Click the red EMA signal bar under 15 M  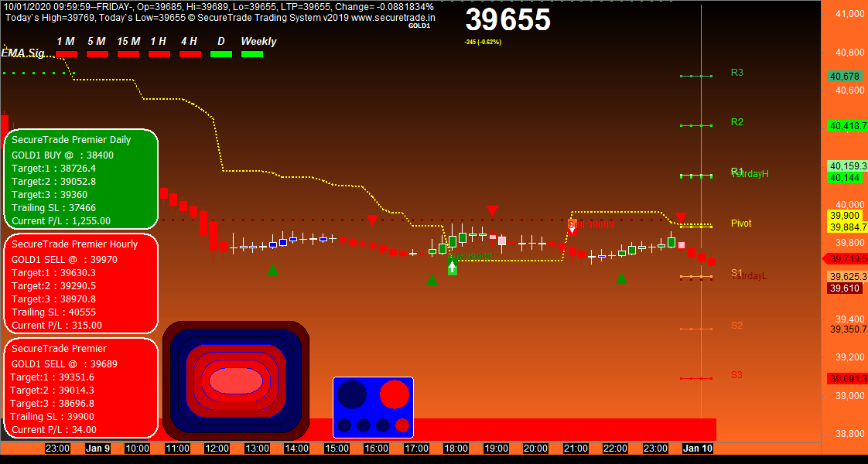tap(128, 53)
